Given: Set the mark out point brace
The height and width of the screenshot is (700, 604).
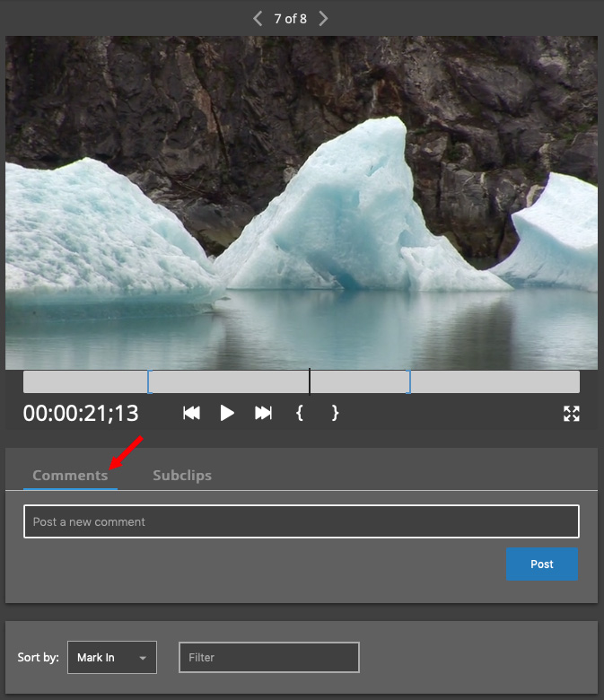Looking at the screenshot, I should (x=335, y=413).
